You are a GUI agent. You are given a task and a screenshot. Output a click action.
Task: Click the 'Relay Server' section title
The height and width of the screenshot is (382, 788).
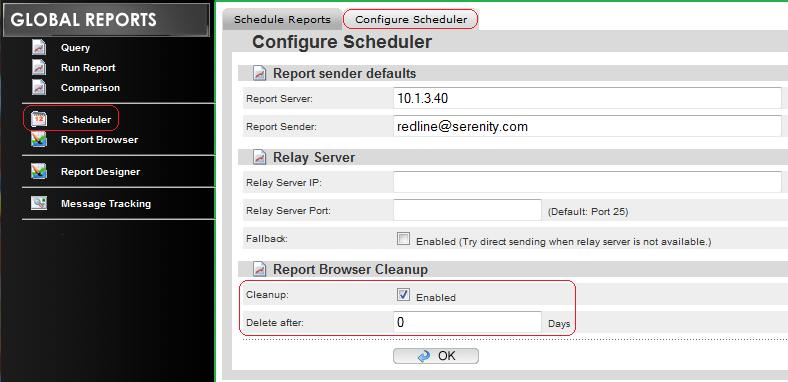pos(314,157)
